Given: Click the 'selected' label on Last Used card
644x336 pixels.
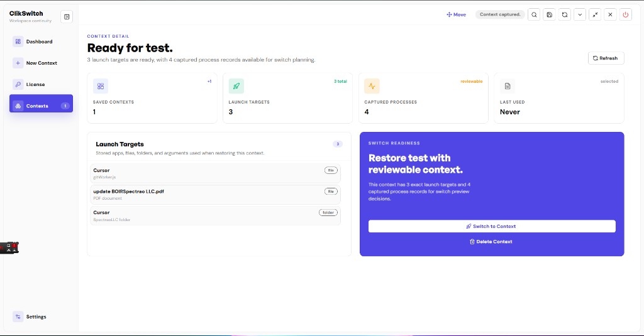Looking at the screenshot, I should pyautogui.click(x=609, y=81).
